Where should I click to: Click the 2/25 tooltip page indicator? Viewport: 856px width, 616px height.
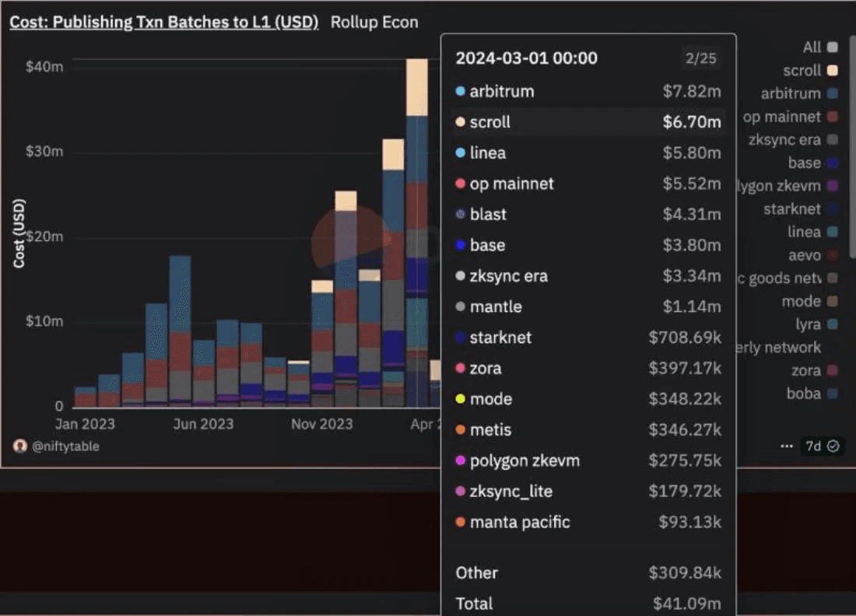[702, 59]
